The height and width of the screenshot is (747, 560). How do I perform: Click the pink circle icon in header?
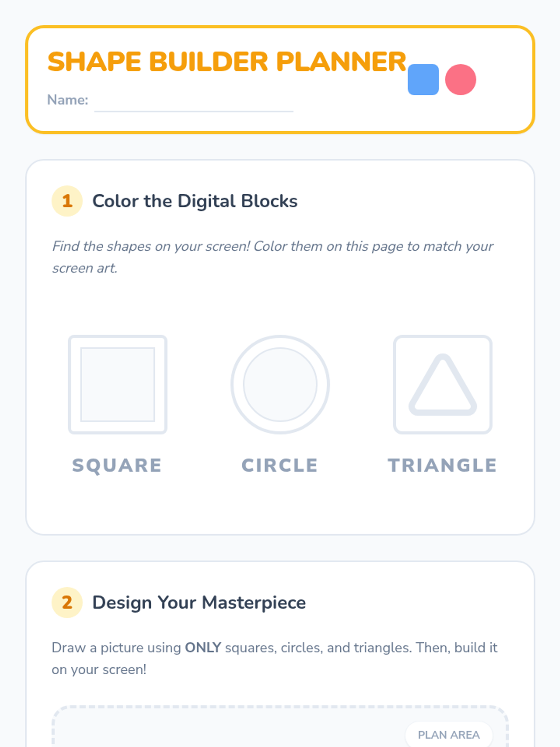[x=460, y=80]
